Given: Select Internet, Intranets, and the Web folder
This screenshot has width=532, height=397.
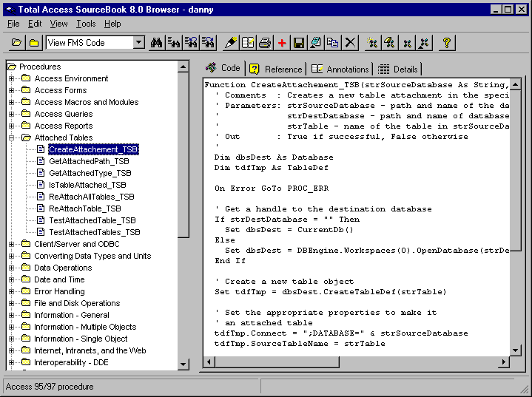Looking at the screenshot, I should (90, 350).
